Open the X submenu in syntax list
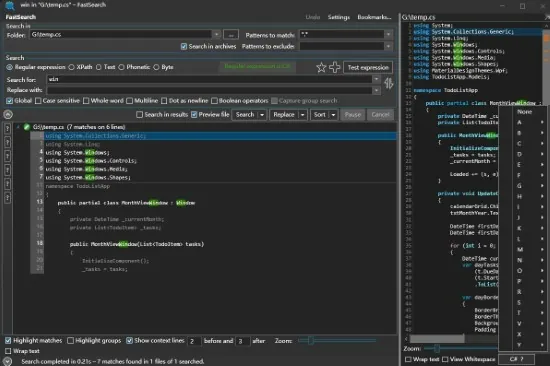This screenshot has width=550, height=366. click(524, 334)
